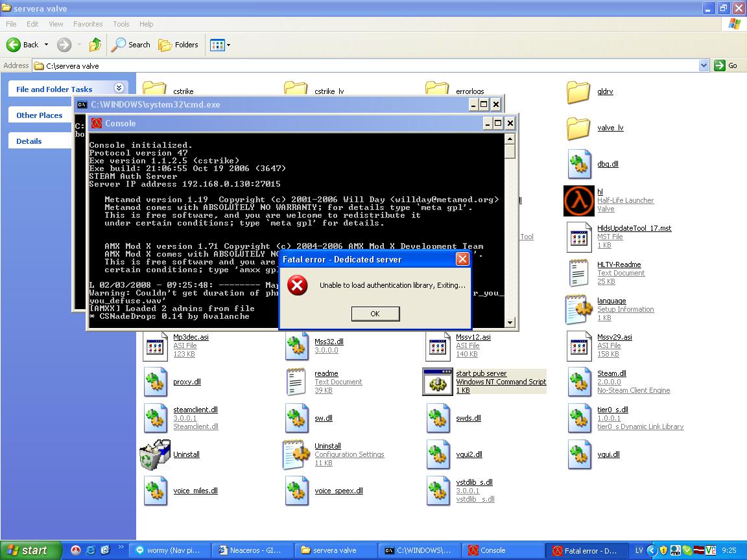Click OK in the Fatal error dialog
Screen dimensions: 747x560
coord(375,314)
